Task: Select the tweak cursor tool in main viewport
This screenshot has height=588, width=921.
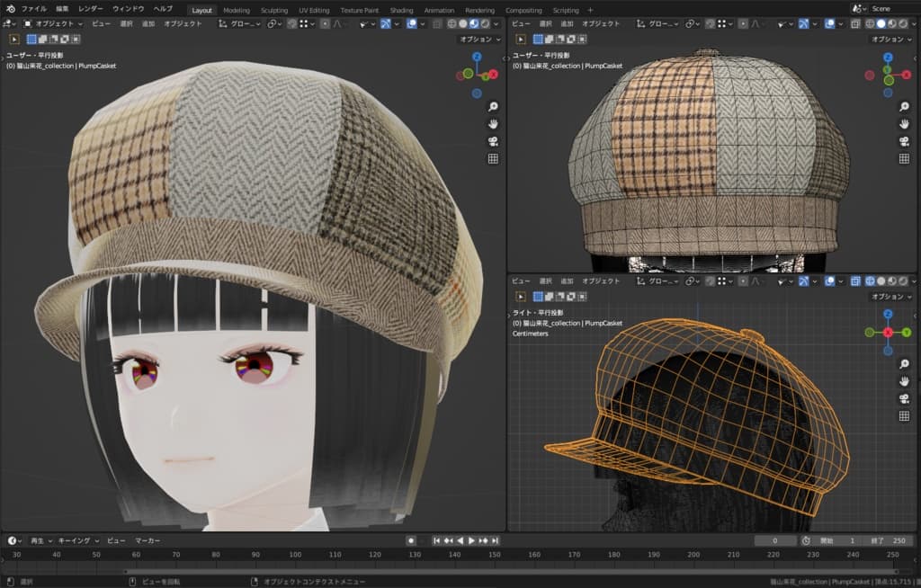Action: 14,40
